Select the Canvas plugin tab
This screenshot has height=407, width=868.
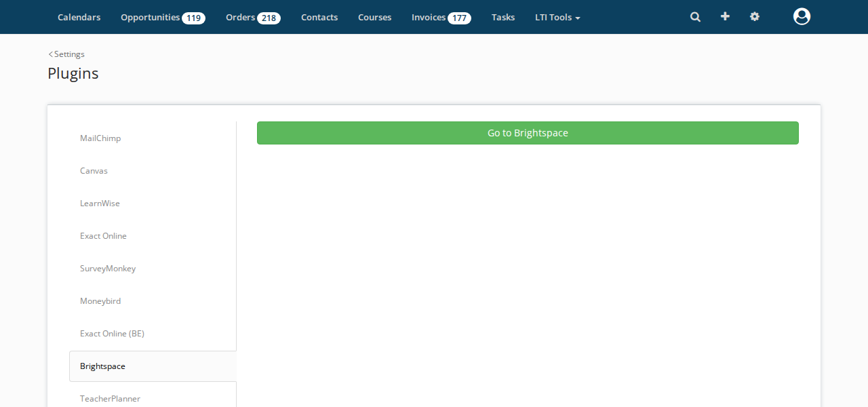tap(153, 171)
